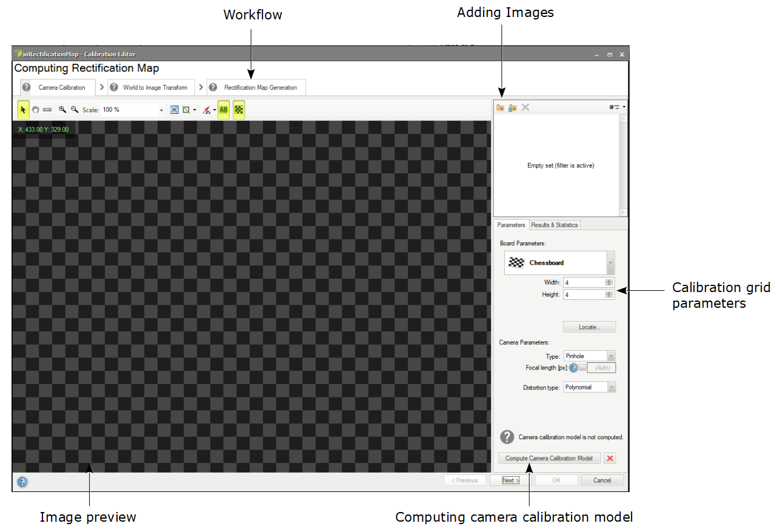Screen dimensions: 777x532
Task: Expand the Chessboard board type selector
Action: [610, 263]
